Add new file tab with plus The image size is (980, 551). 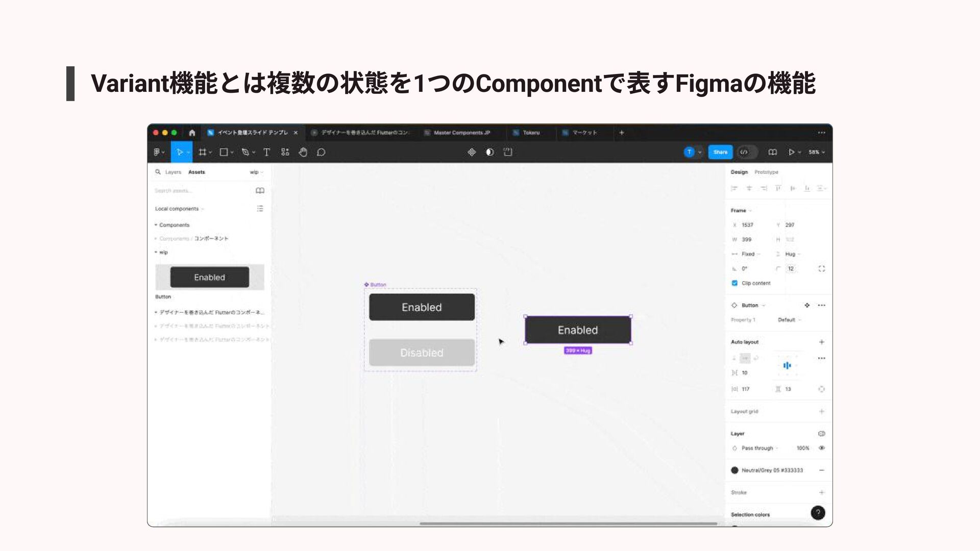(622, 133)
